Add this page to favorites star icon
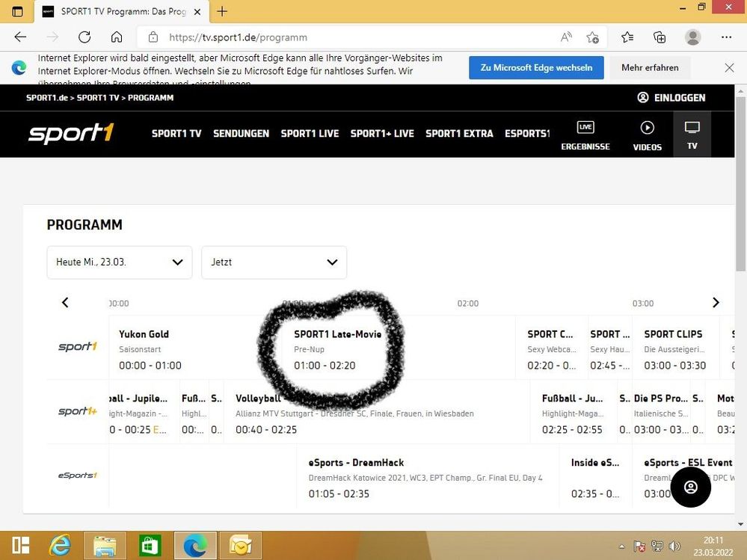Viewport: 747px width, 560px height. tap(593, 37)
